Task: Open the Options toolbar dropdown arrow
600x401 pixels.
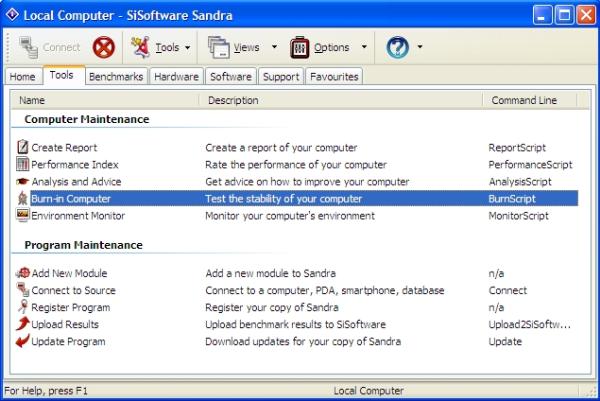Action: 364,47
